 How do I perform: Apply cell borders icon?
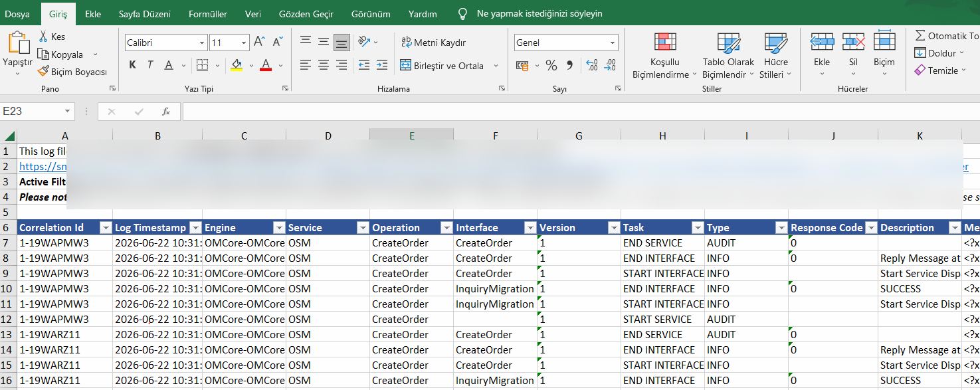point(202,65)
